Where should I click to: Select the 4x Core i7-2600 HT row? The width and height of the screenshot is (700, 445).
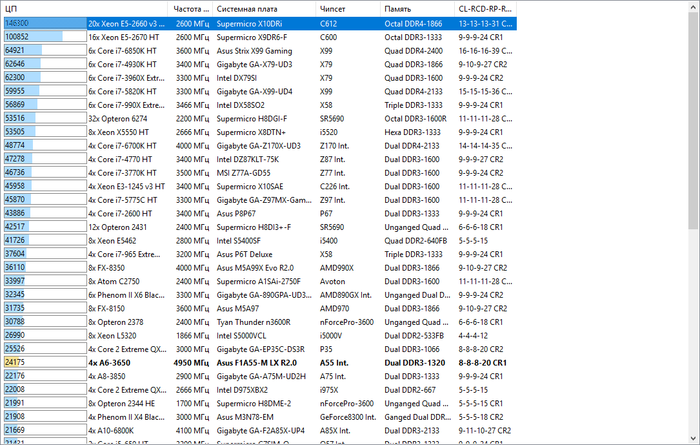pos(260,213)
